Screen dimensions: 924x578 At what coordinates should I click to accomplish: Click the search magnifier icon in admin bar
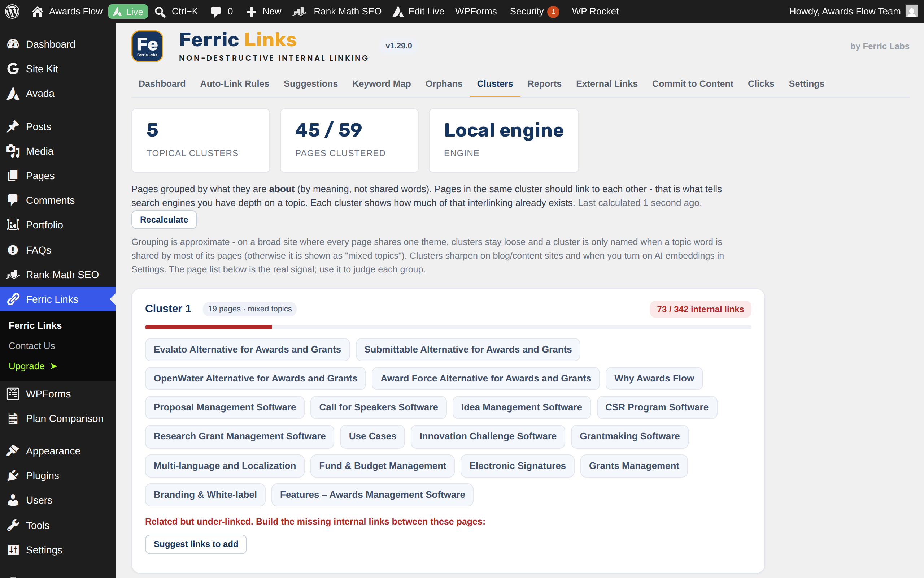click(x=160, y=12)
